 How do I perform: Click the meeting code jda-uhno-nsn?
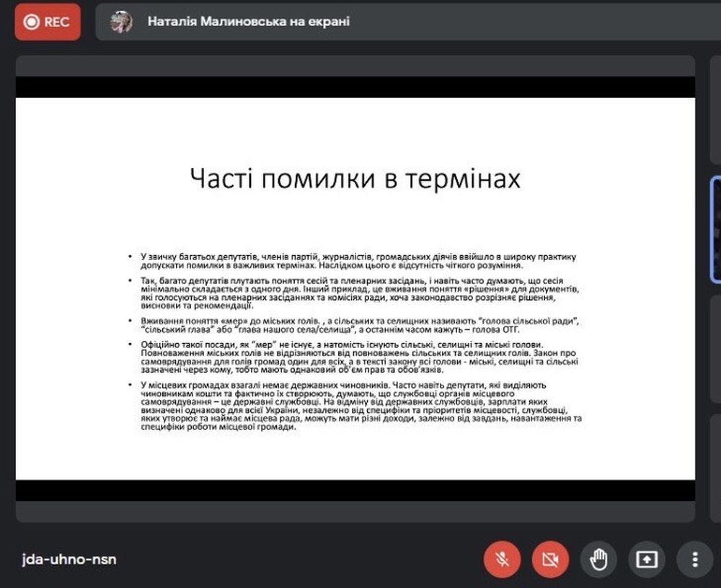(69, 559)
